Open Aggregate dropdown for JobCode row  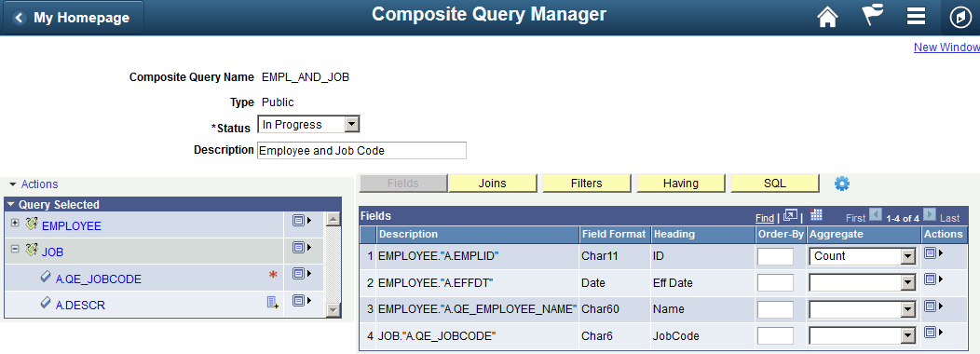tap(863, 336)
